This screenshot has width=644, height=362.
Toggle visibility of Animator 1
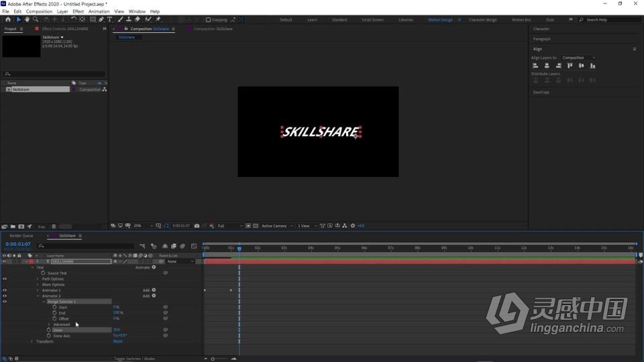tap(5, 290)
